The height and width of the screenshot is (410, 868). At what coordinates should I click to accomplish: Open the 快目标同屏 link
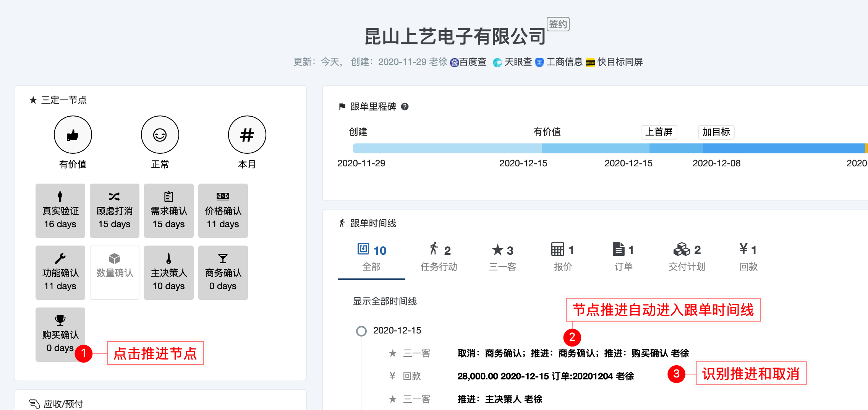(x=620, y=62)
